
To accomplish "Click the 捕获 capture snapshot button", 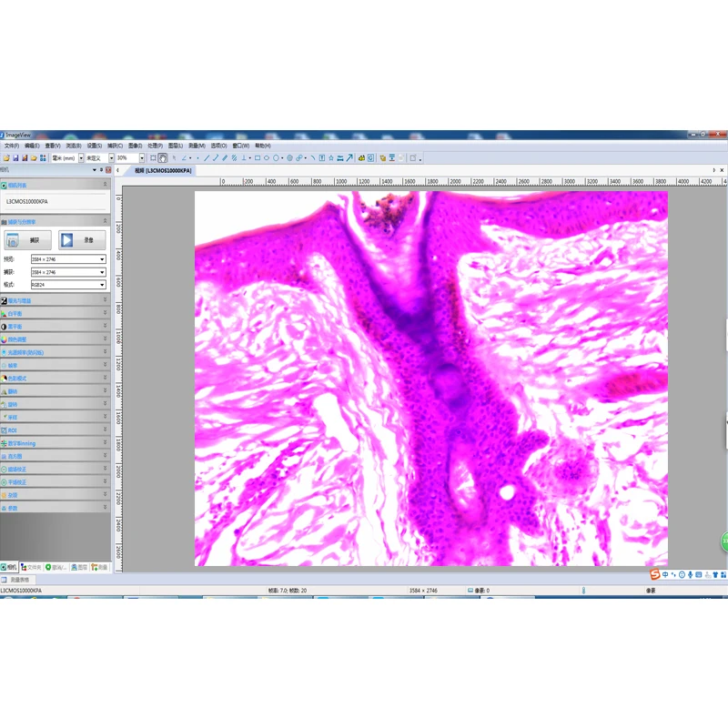I will pos(28,240).
